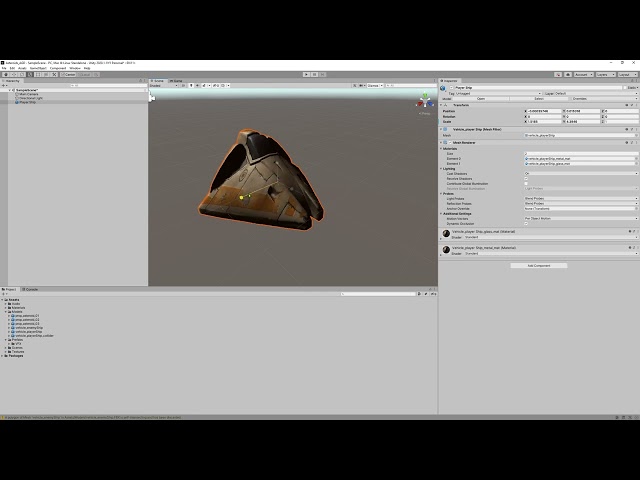The image size is (640, 480).
Task: Toggle scene audio speaker icon
Action: click(x=198, y=85)
